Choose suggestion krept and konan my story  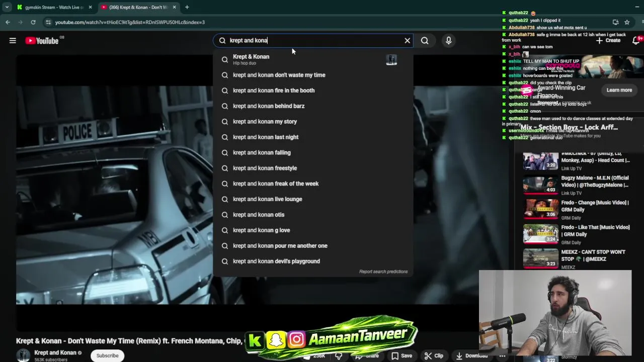(312, 122)
